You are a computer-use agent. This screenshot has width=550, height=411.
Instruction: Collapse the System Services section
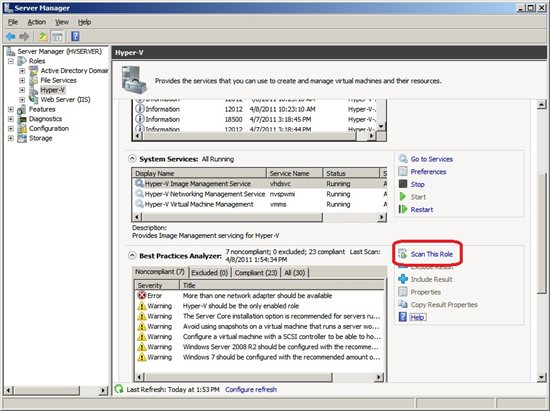tap(132, 159)
